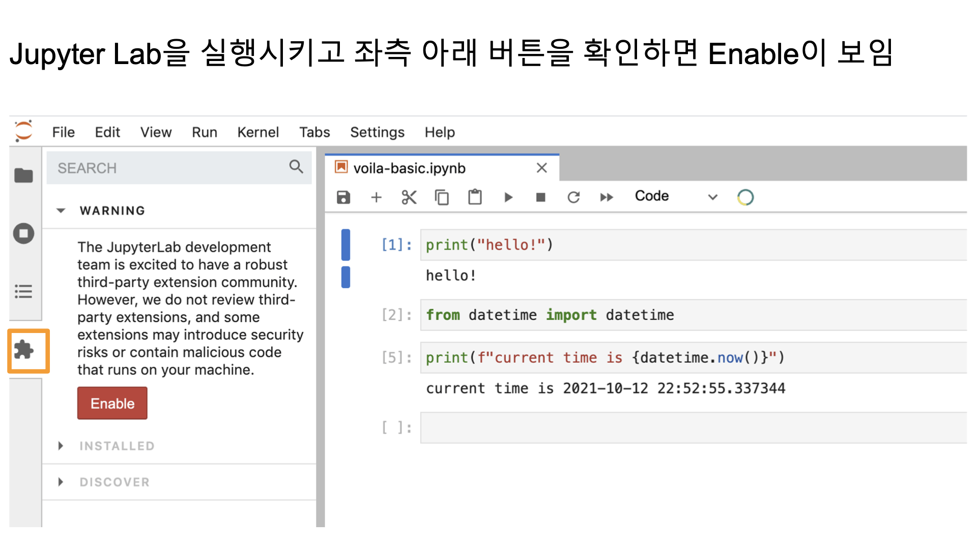Select the voila-basic.ipynb tab
Screen dimensions: 980x547
click(442, 168)
